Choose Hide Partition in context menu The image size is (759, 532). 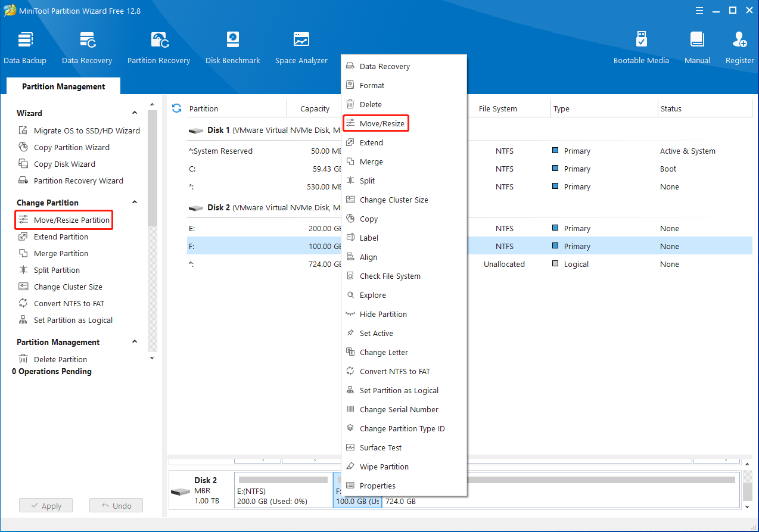(404, 314)
